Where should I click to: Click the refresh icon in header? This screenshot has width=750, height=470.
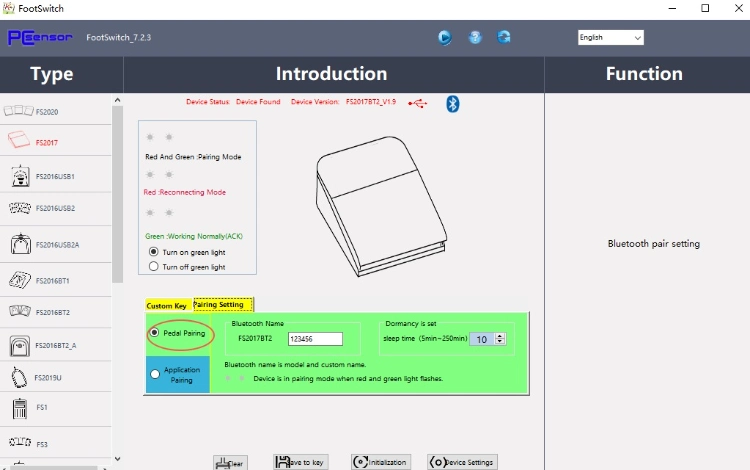coord(504,37)
